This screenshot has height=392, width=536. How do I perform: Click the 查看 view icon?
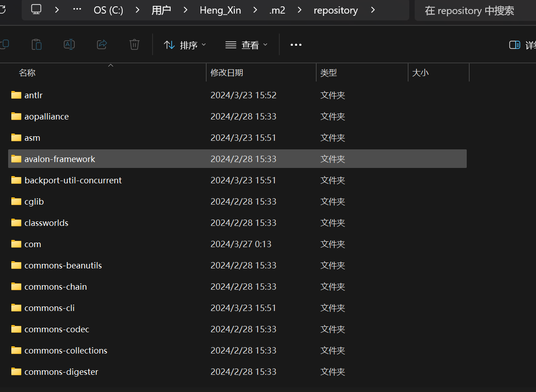[230, 44]
